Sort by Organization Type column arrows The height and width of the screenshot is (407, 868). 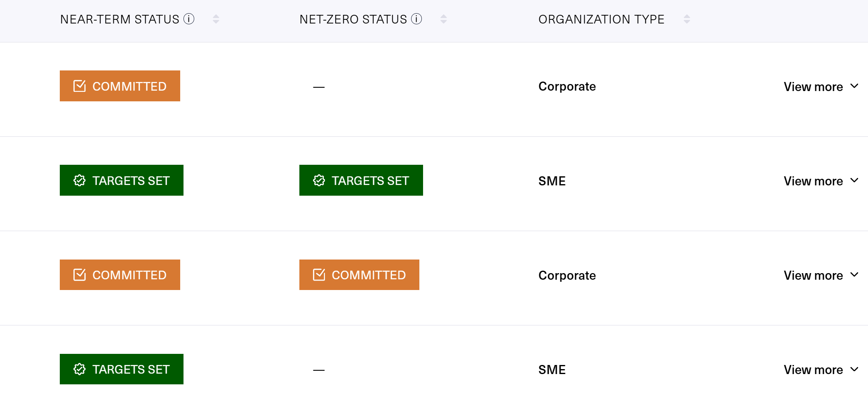tap(687, 19)
